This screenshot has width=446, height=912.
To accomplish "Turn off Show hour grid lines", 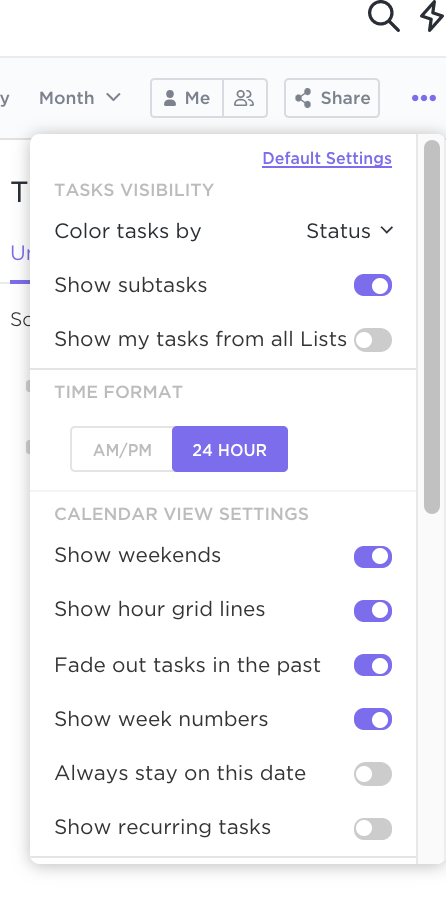I will point(373,611).
